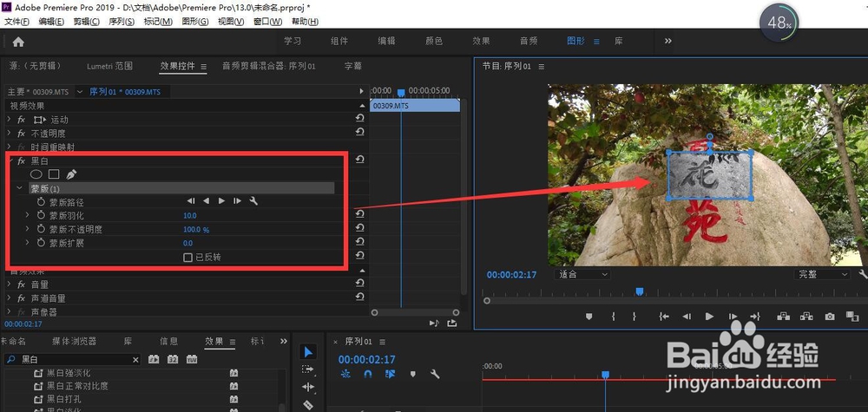This screenshot has height=412, width=868.
Task: Mark Out point in program monitor
Action: coord(635,317)
